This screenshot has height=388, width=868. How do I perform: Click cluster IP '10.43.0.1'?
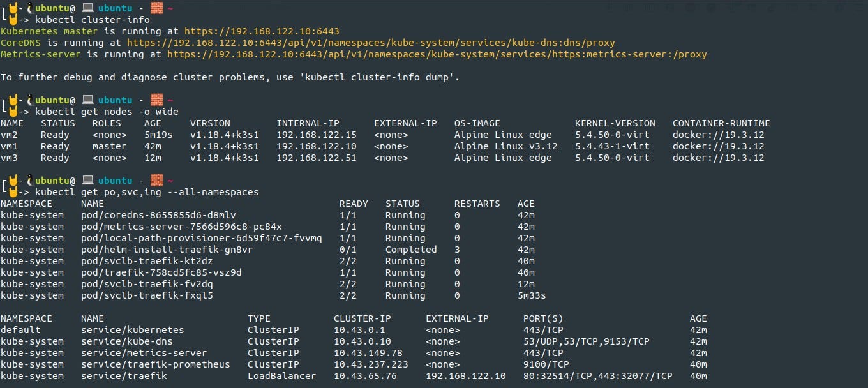[359, 330]
